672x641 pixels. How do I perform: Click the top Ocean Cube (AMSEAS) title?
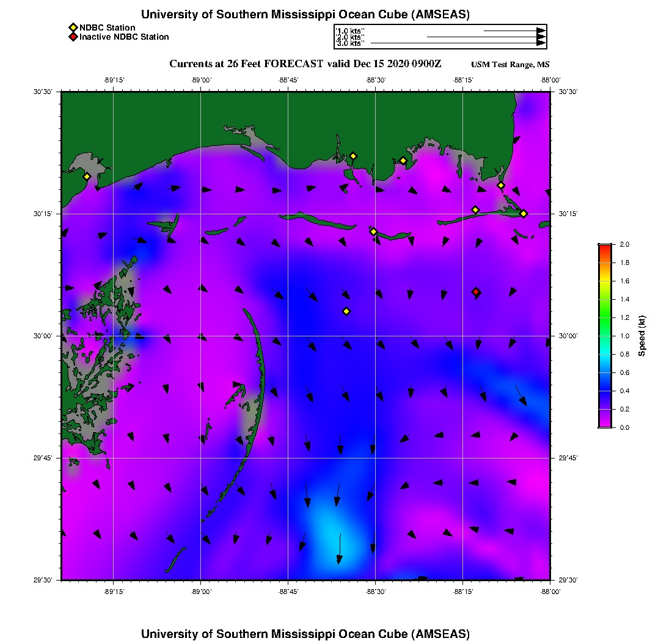pos(305,14)
